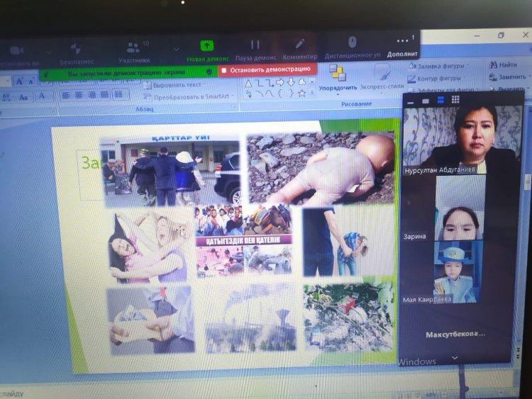Click the Zoom Security (Безопасность) shield icon
Image resolution: width=532 pixels, height=399 pixels.
point(75,48)
